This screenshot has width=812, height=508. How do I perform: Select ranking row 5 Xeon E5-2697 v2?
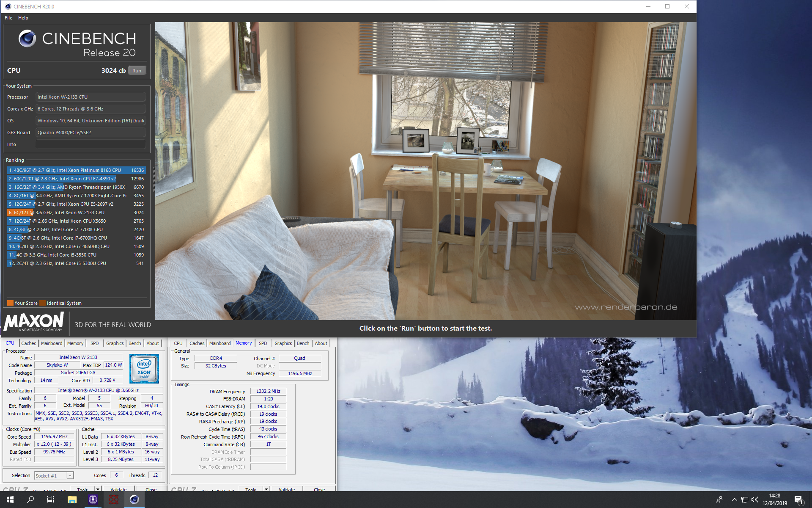pos(77,204)
